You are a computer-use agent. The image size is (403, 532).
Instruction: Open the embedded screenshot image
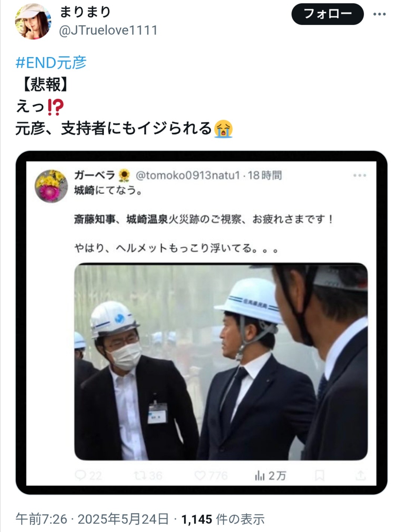(x=201, y=323)
